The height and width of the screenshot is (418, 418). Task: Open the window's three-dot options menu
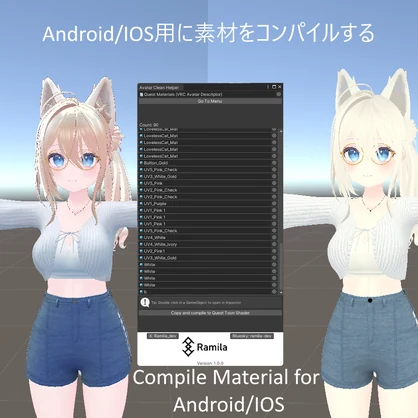pyautogui.click(x=268, y=87)
